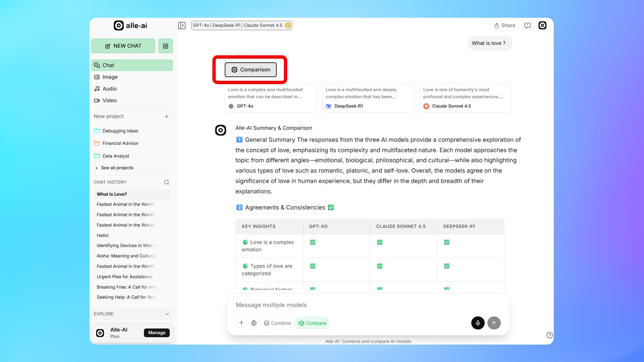Expand See all projects
This screenshot has width=644, height=362.
[x=117, y=168]
